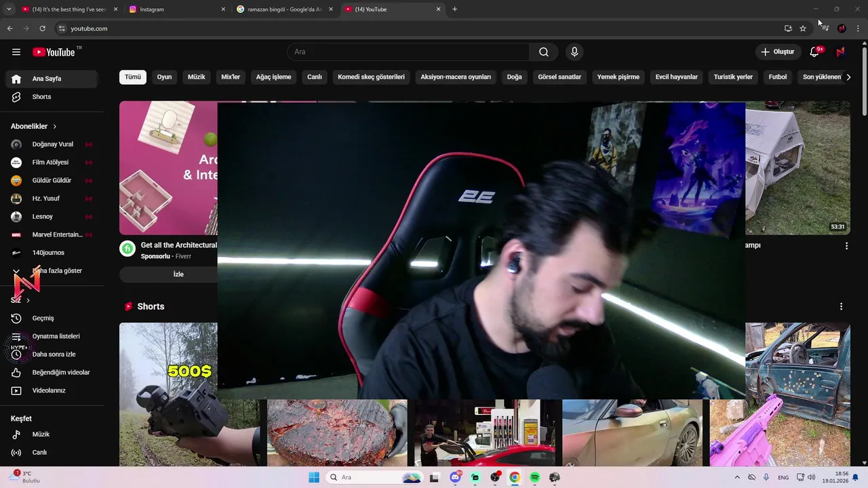Open Film Atölyesi channel
The width and height of the screenshot is (868, 488).
point(53,163)
